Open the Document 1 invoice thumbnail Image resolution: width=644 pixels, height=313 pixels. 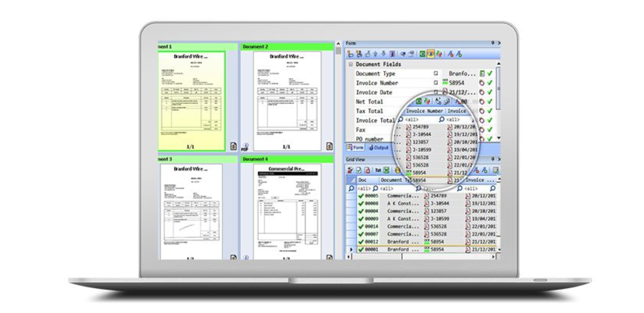click(191, 101)
